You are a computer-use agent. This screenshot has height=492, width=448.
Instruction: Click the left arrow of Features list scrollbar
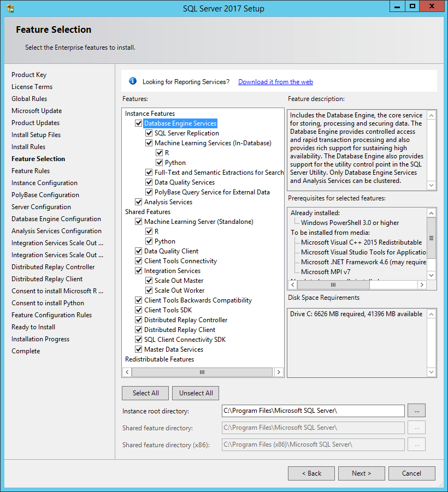pyautogui.click(x=127, y=372)
